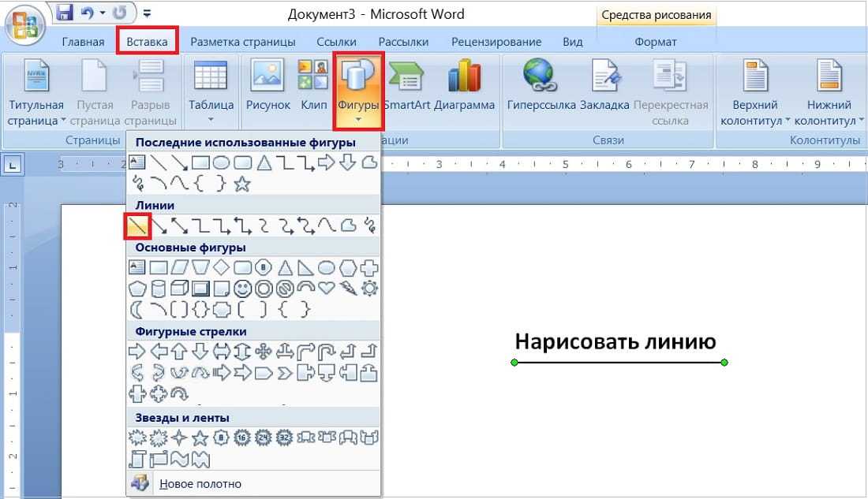Switch to the Главная tab

tap(83, 42)
